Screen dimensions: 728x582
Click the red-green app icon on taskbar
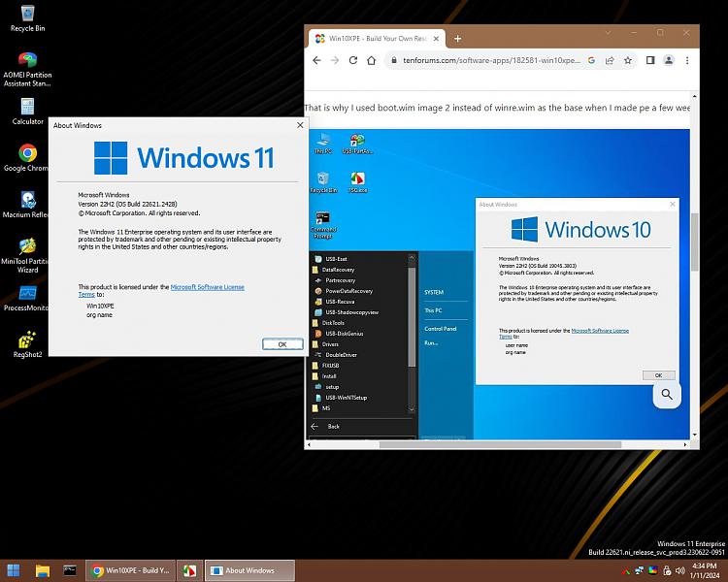click(189, 570)
